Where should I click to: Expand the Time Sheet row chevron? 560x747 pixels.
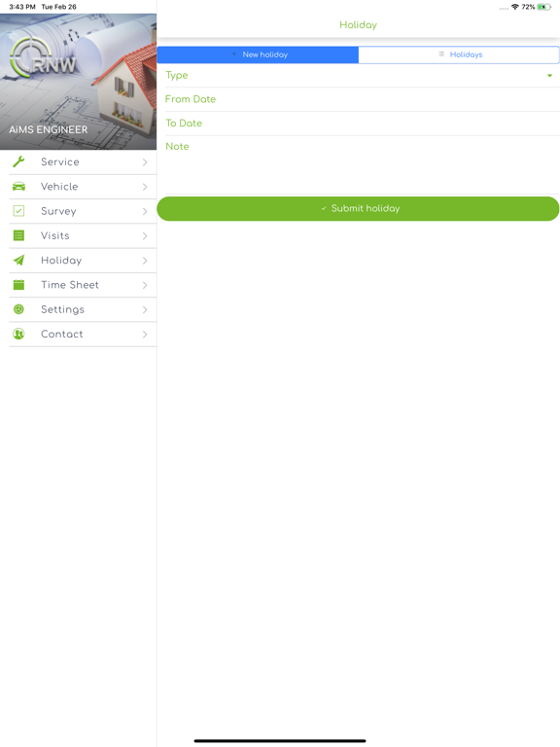[x=145, y=285]
